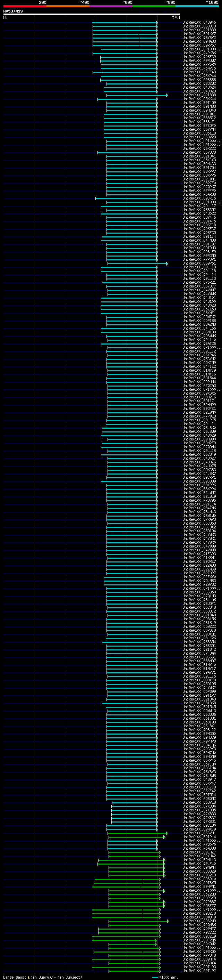
Task: Open hit UniRef100_B9RP67
Action: point(199,45)
